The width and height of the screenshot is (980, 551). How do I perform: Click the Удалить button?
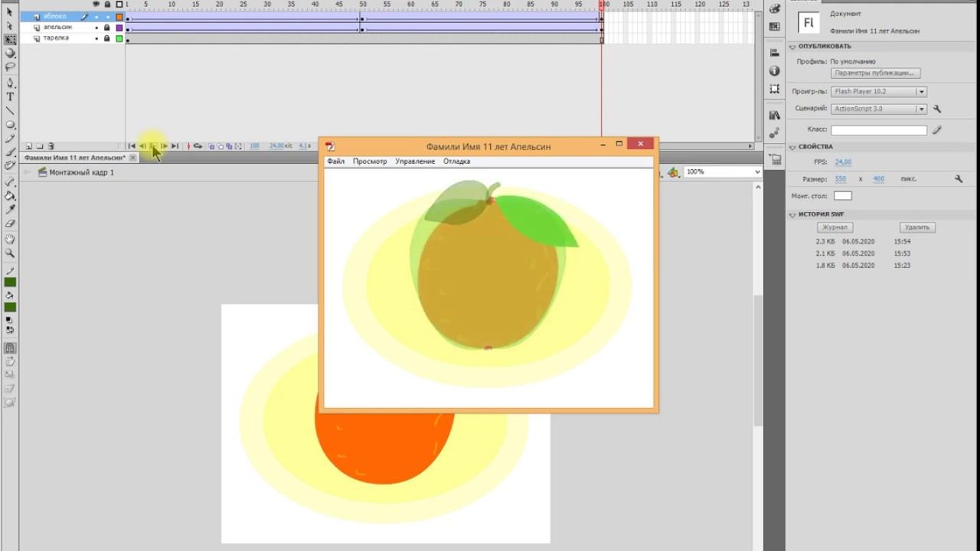point(916,227)
